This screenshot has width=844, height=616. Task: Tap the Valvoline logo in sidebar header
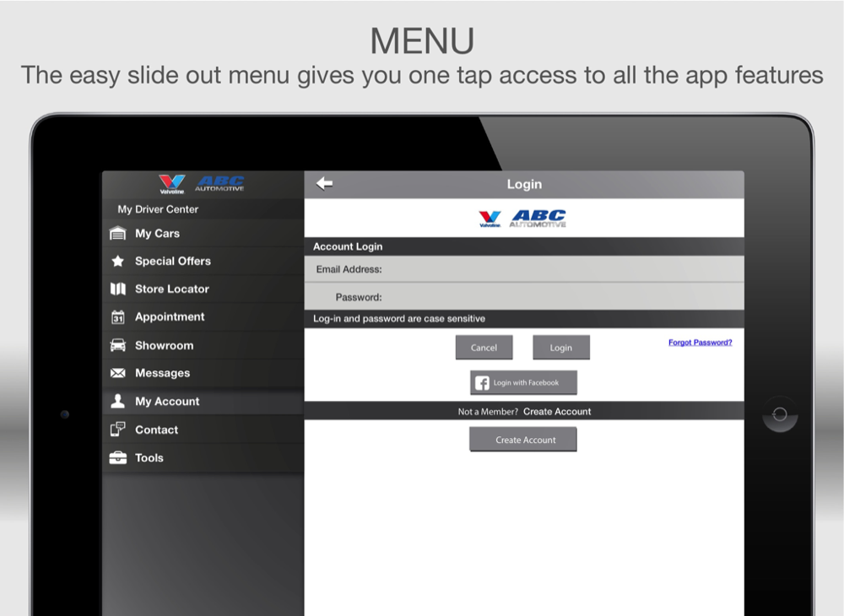[x=172, y=185]
